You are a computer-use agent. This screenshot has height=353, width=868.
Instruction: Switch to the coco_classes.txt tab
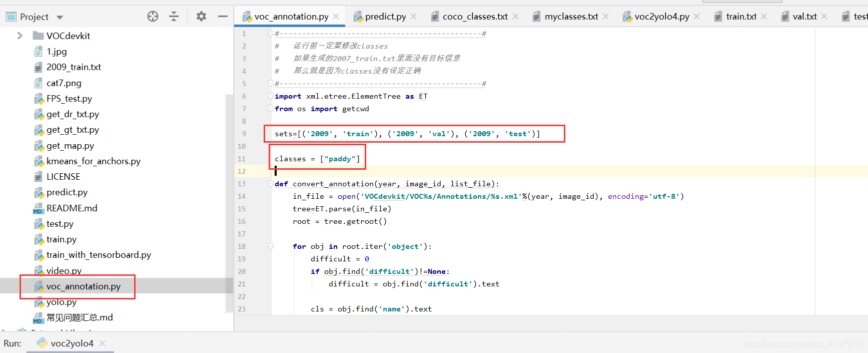(x=474, y=17)
